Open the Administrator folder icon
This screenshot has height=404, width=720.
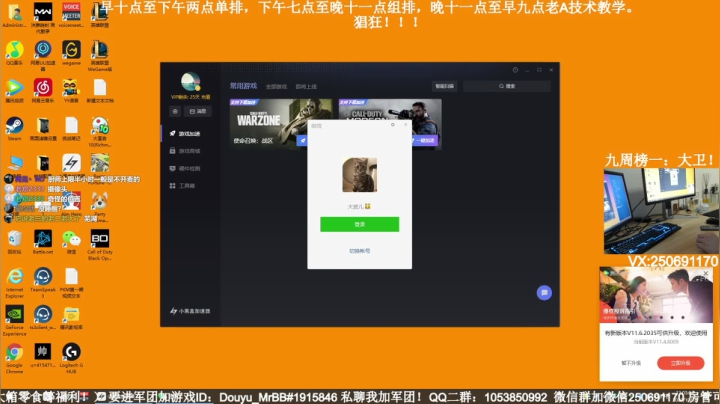[14, 15]
